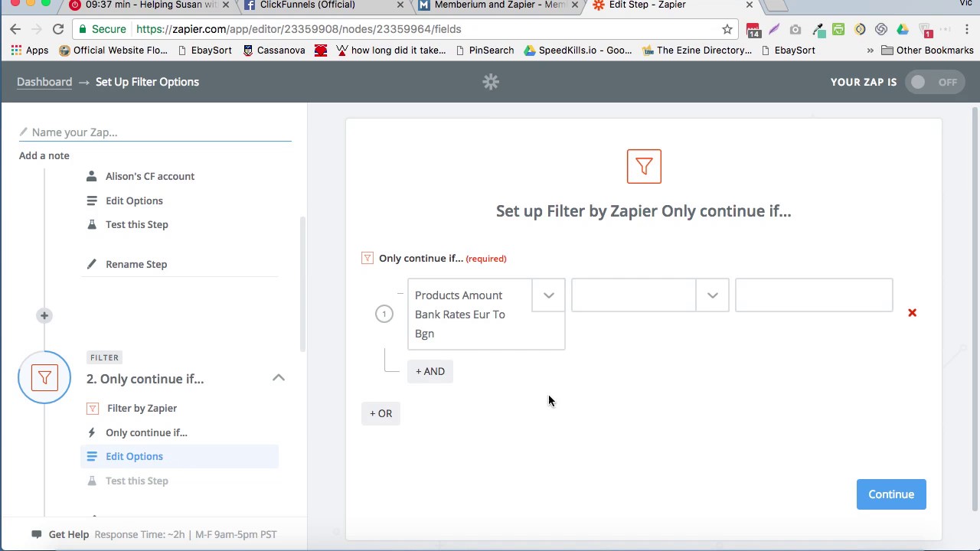Image resolution: width=980 pixels, height=551 pixels.
Task: Click small funnel icon next to Only continue if label
Action: 367,258
